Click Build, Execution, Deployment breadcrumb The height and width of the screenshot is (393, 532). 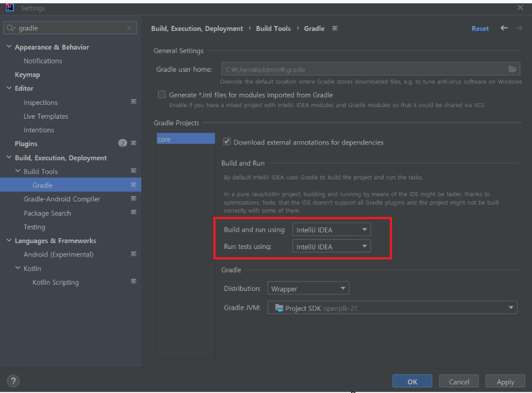point(197,29)
